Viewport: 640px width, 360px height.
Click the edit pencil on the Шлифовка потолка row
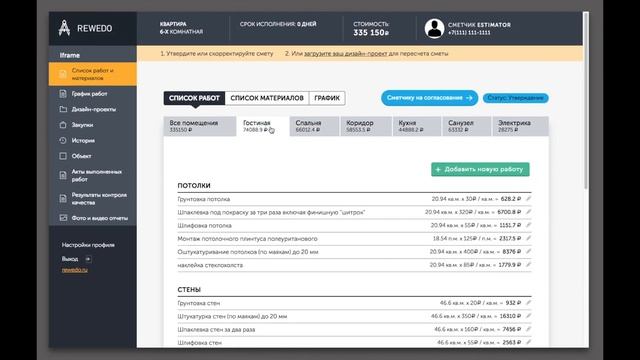[x=528, y=225]
